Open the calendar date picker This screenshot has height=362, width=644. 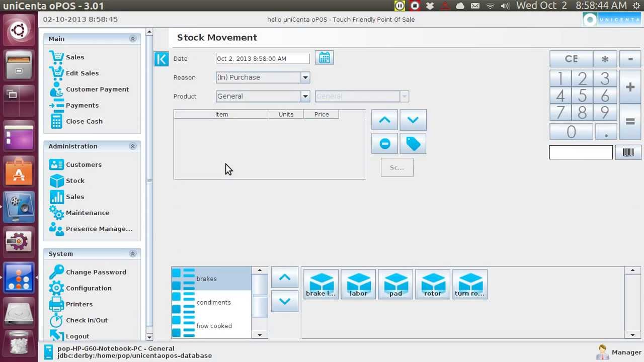(x=325, y=58)
